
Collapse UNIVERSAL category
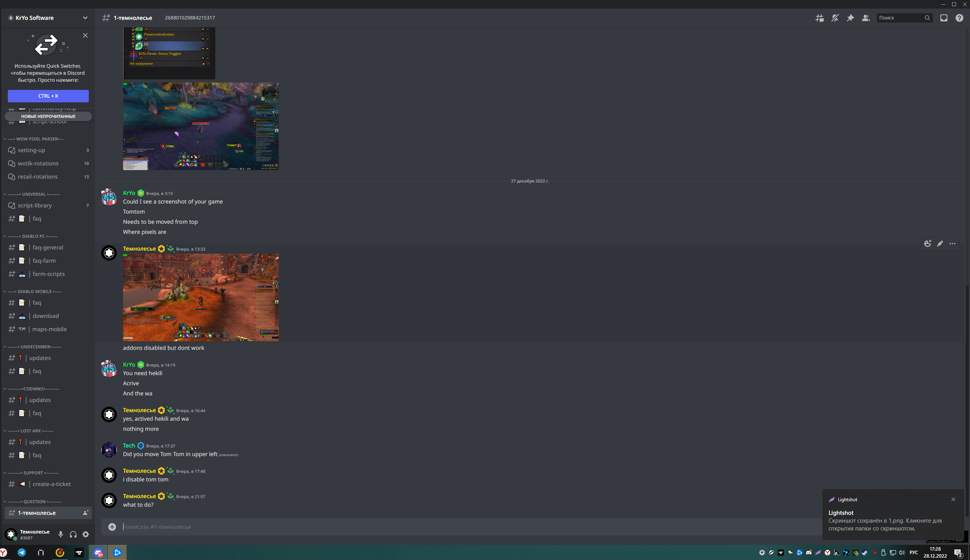pyautogui.click(x=33, y=194)
